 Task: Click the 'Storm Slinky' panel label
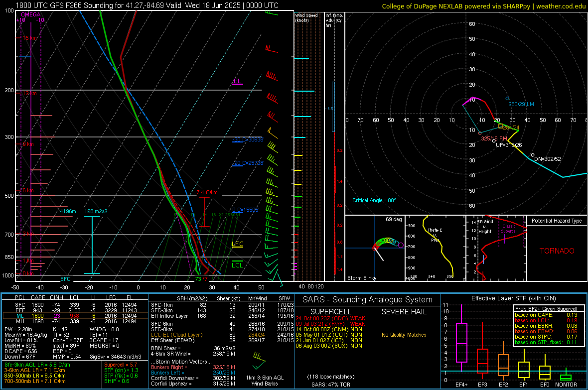(362, 278)
